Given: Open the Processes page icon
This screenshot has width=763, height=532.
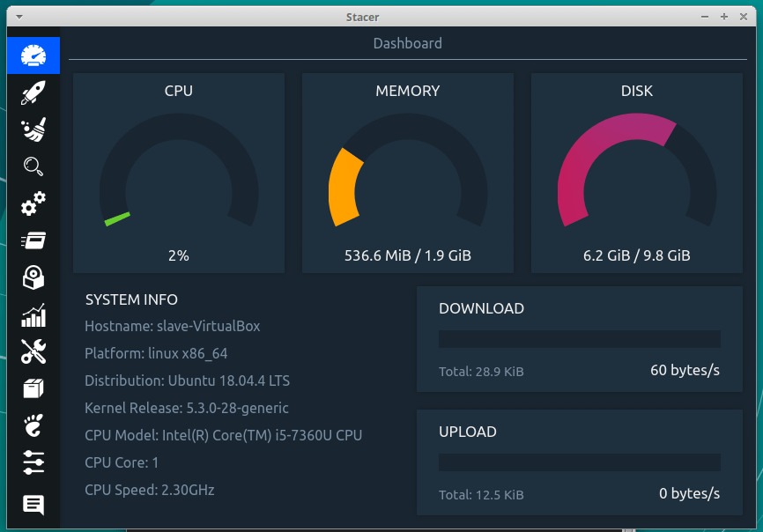Looking at the screenshot, I should tap(33, 241).
